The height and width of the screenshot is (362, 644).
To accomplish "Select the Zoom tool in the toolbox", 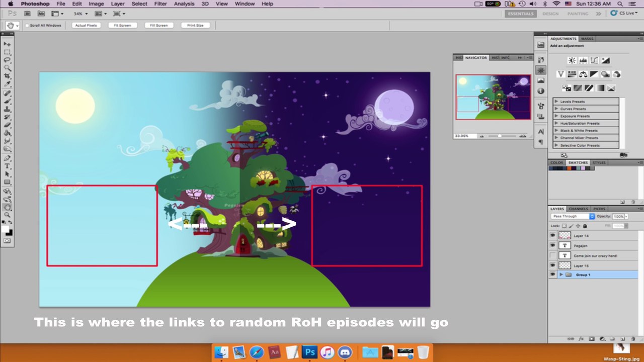I will point(8,215).
